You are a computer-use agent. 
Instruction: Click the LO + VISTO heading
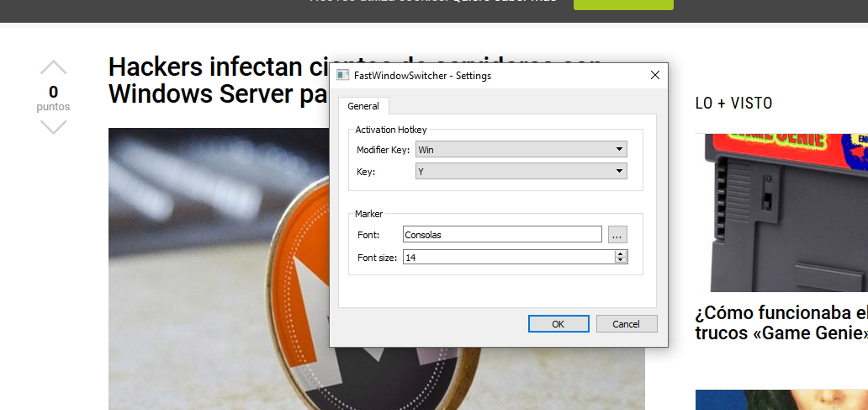[733, 103]
